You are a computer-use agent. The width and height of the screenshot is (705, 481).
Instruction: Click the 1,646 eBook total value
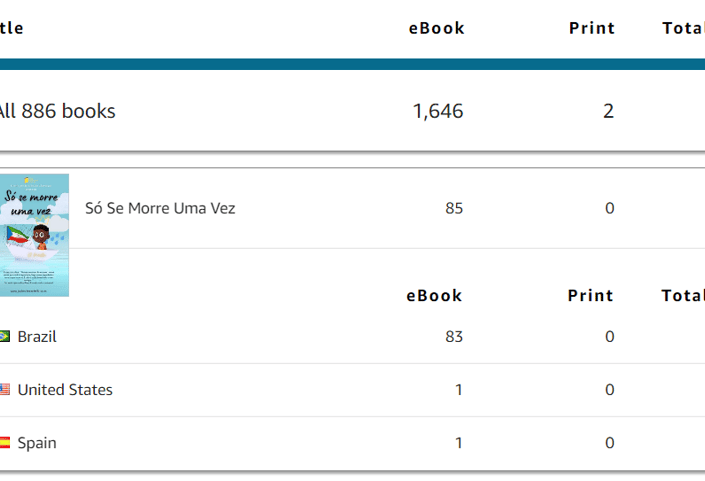(437, 111)
